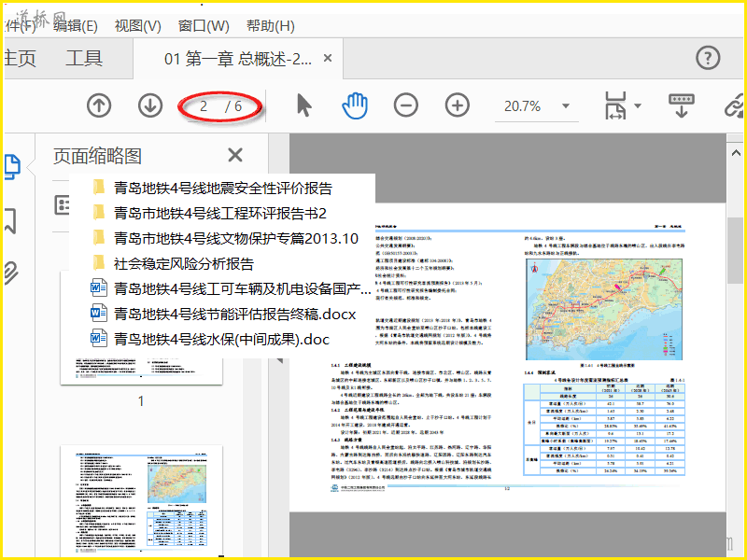Click the route map image in document
747x560 pixels.
point(604,310)
